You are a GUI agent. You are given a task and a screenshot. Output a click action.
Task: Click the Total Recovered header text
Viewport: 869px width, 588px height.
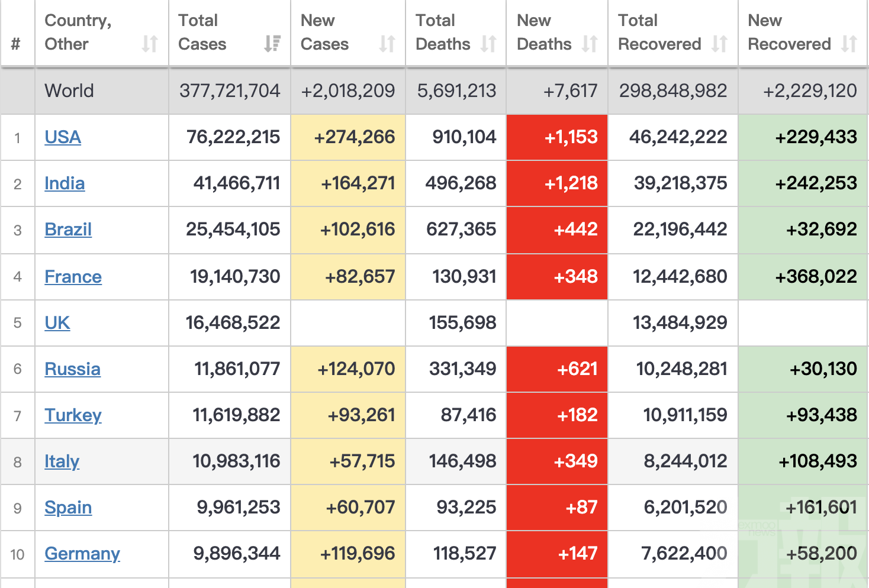(659, 32)
